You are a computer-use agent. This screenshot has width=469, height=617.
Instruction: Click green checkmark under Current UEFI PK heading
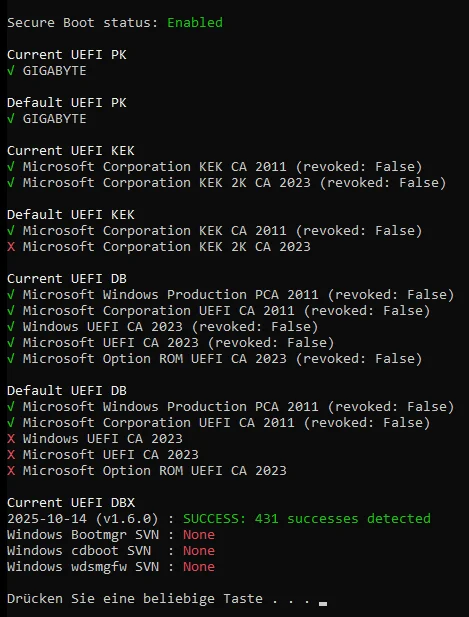[x=11, y=71]
